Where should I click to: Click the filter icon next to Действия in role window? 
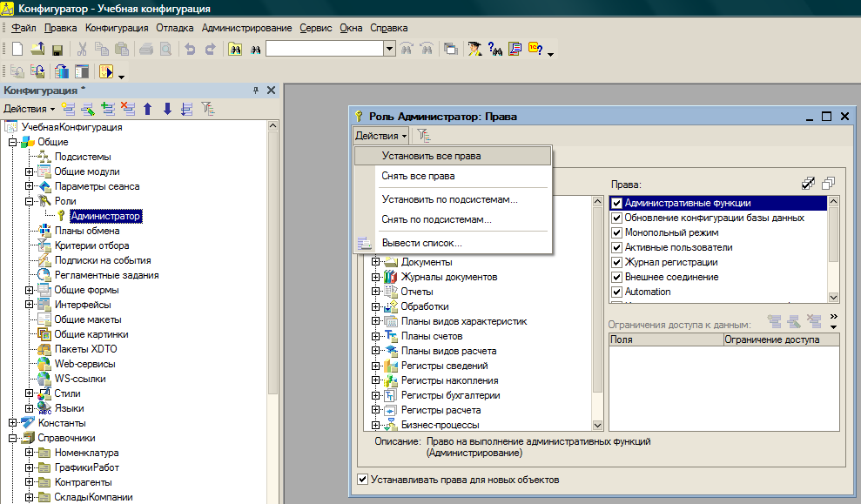tap(423, 135)
